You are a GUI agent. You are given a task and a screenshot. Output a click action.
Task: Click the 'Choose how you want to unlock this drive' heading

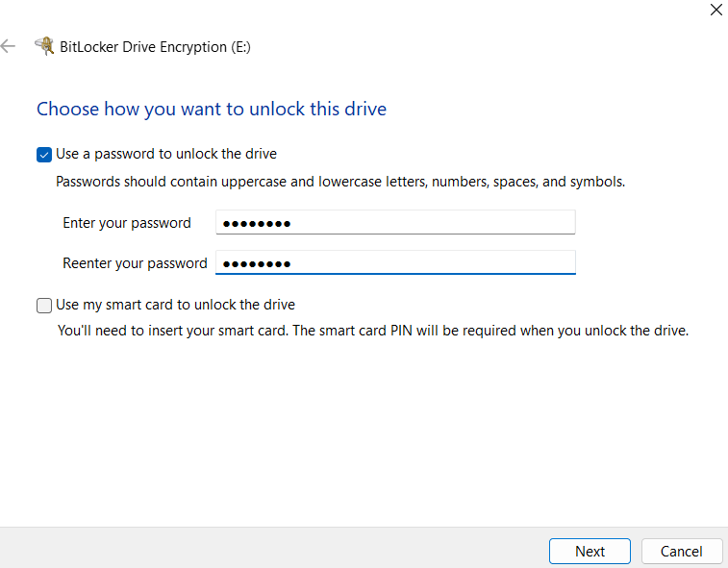[x=212, y=109]
